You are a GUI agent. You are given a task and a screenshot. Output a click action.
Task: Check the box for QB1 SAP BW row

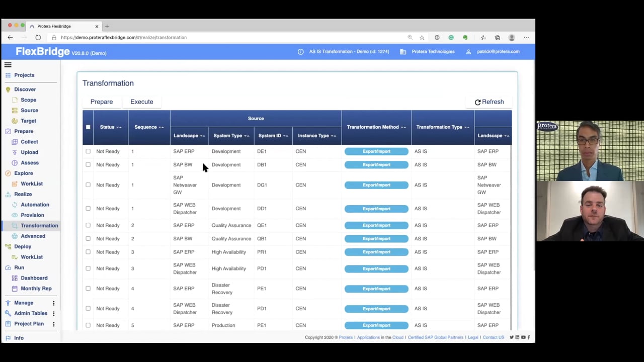tap(88, 239)
